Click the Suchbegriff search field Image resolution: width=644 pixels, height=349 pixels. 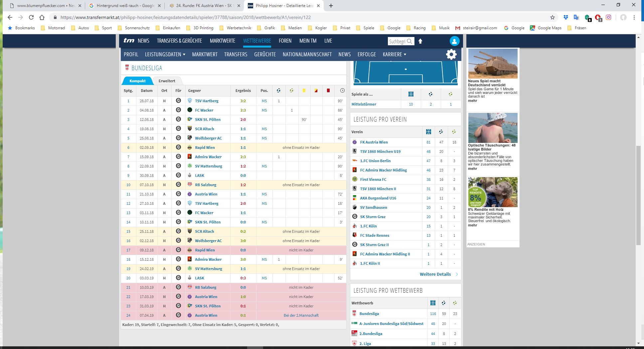(x=397, y=41)
